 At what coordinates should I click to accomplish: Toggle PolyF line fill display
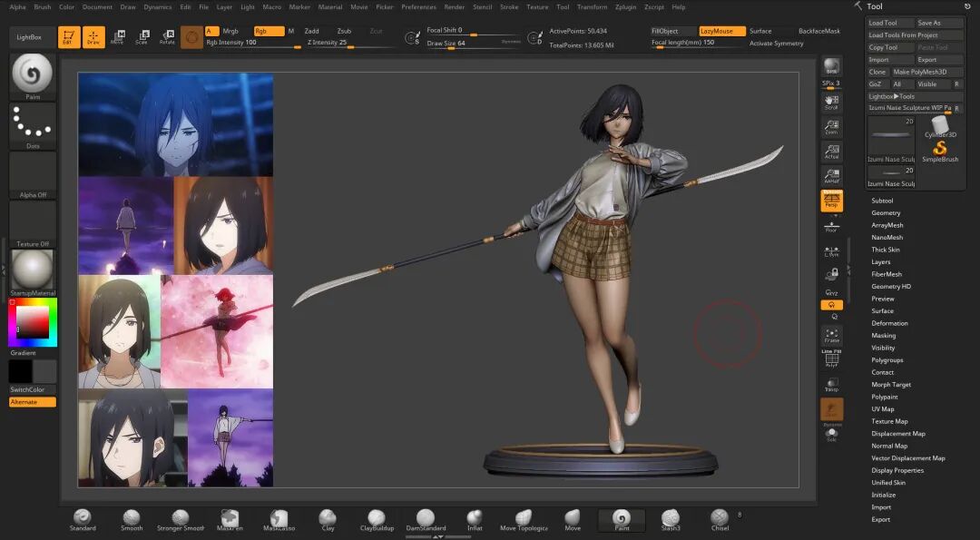(x=831, y=359)
